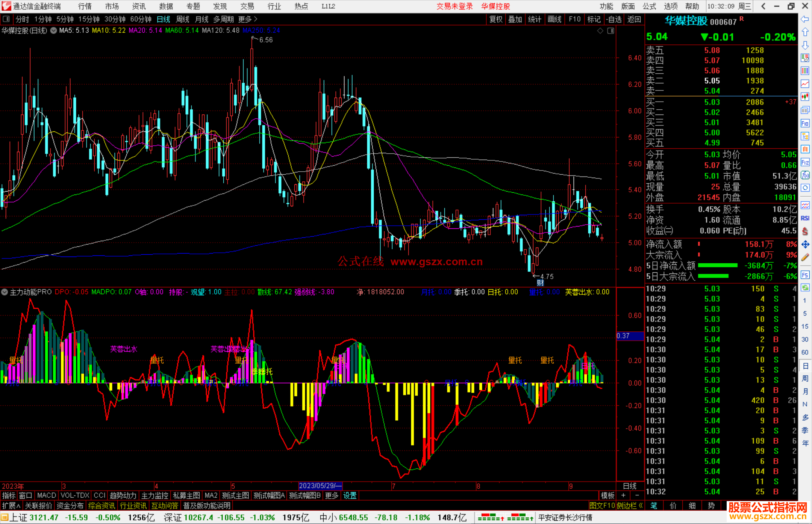Click the formula f(x) sidebar icon

[805, 175]
